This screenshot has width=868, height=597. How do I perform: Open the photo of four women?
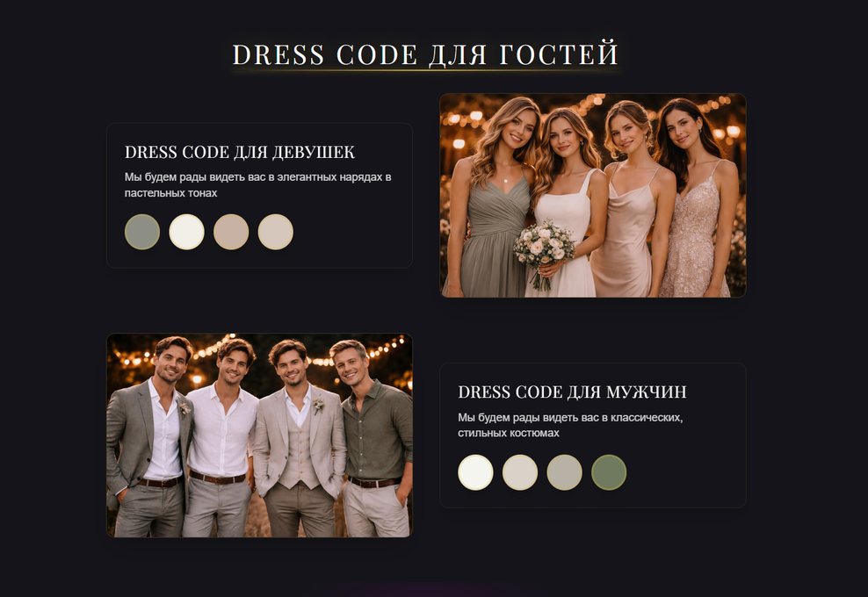pyautogui.click(x=593, y=195)
